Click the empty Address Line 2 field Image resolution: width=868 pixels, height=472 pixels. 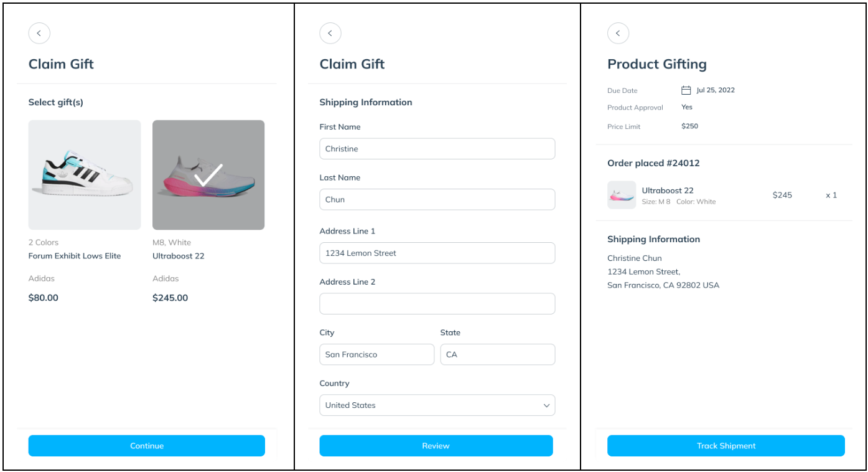(x=437, y=304)
